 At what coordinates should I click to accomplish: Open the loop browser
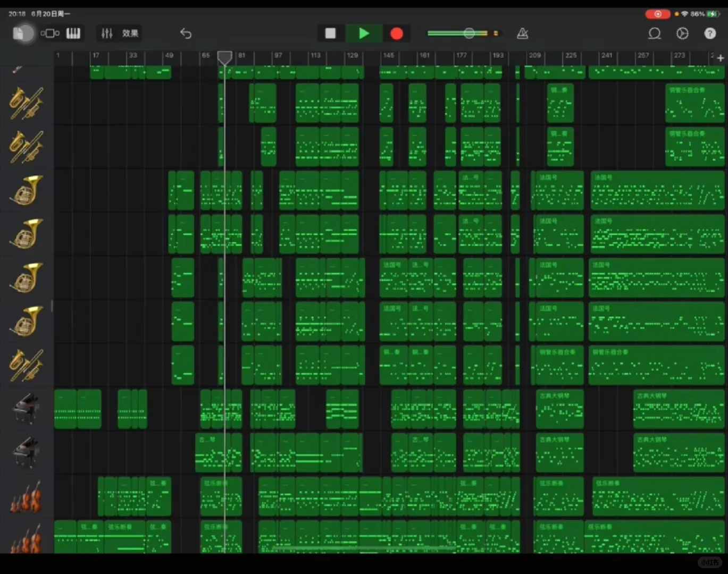click(655, 33)
